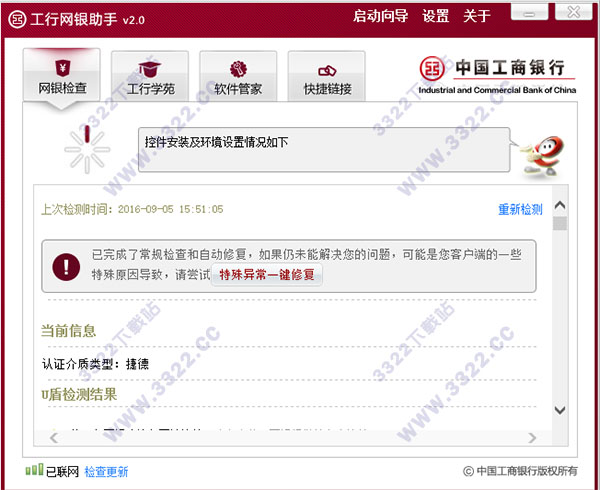Click the 已联网 status text
The width and height of the screenshot is (600, 490).
coord(62,472)
